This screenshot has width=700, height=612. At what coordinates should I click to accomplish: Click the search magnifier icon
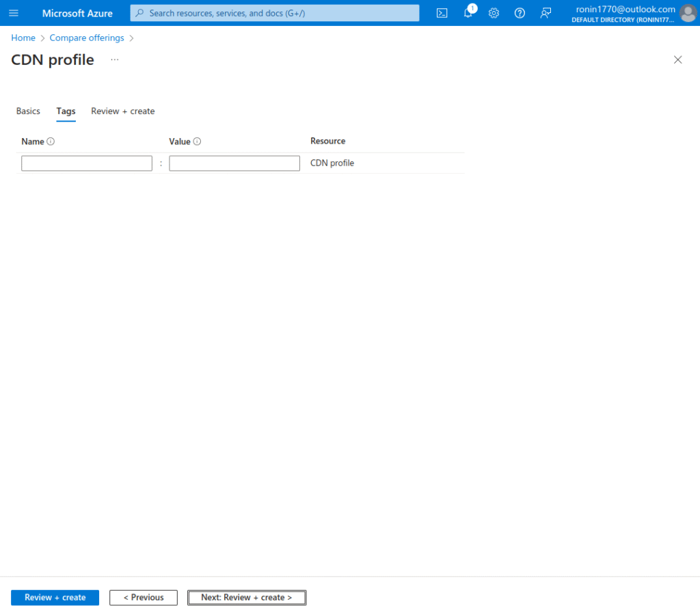click(x=139, y=13)
